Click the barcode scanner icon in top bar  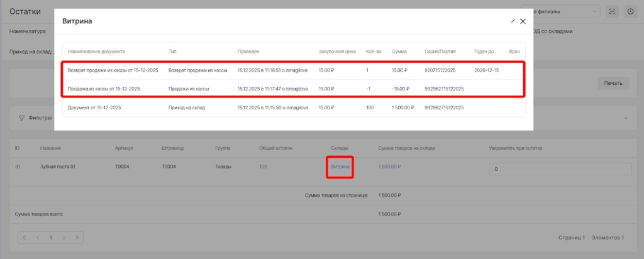[612, 11]
